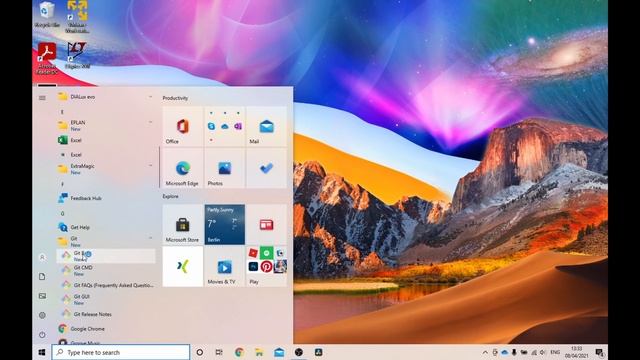The image size is (640, 360).
Task: Show hidden system tray icons
Action: tap(485, 352)
